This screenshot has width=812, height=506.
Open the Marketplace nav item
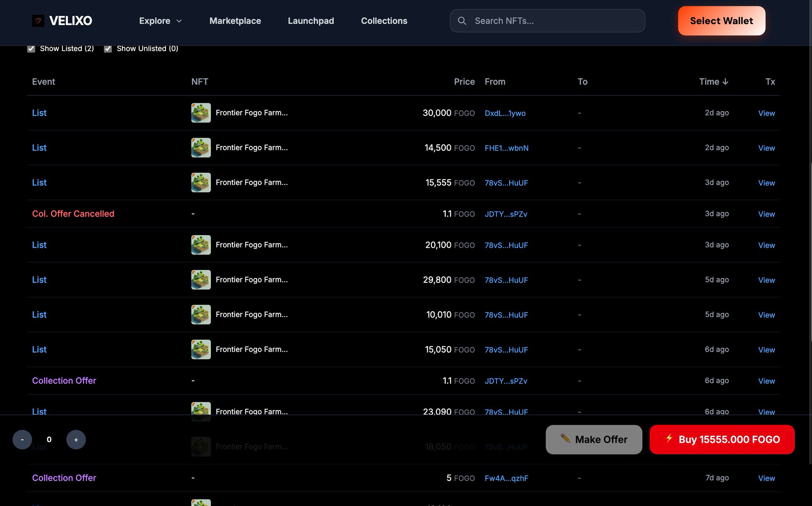(x=235, y=21)
